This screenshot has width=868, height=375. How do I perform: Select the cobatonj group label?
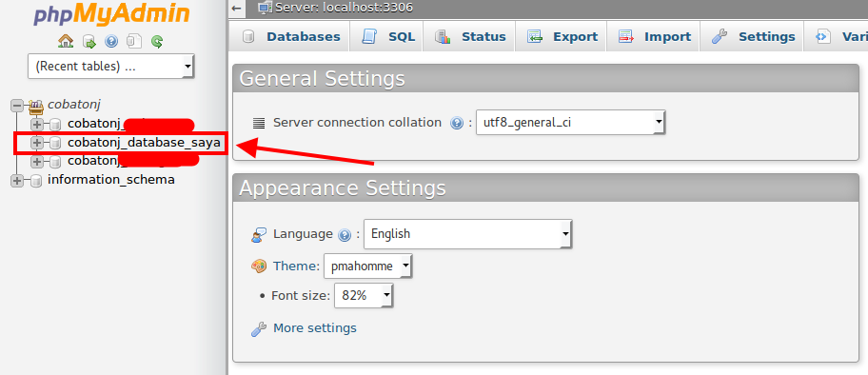73,104
